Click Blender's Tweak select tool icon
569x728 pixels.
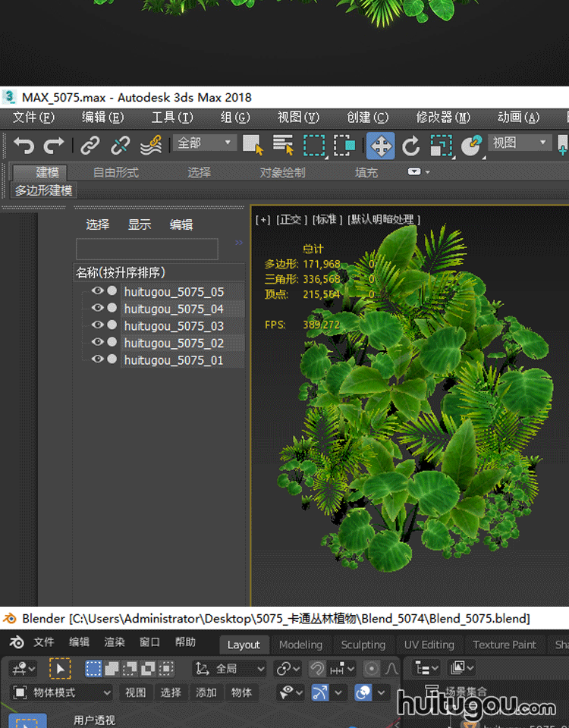pos(60,668)
